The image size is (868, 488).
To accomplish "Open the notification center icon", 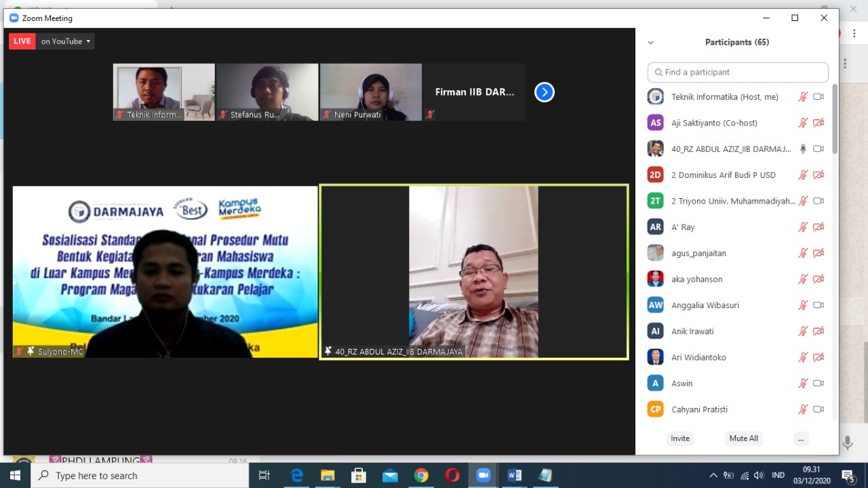I will click(848, 475).
